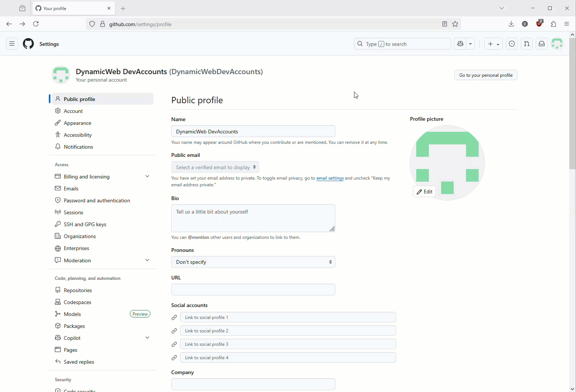
Task: Open the email settings link
Action: point(330,178)
